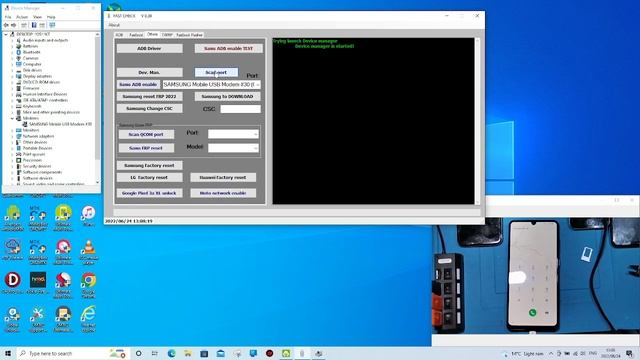This screenshot has height=360, width=640.
Task: Open Help menu in Device Manager
Action: [x=51, y=17]
